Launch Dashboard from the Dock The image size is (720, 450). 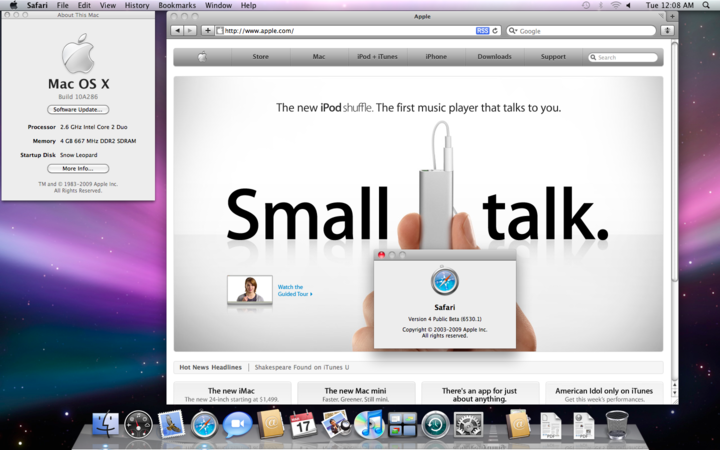click(x=138, y=424)
